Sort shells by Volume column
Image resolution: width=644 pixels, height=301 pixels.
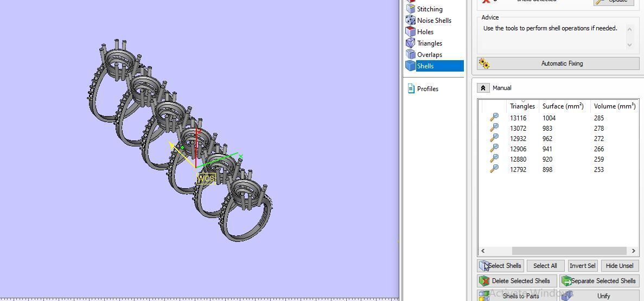click(x=614, y=106)
